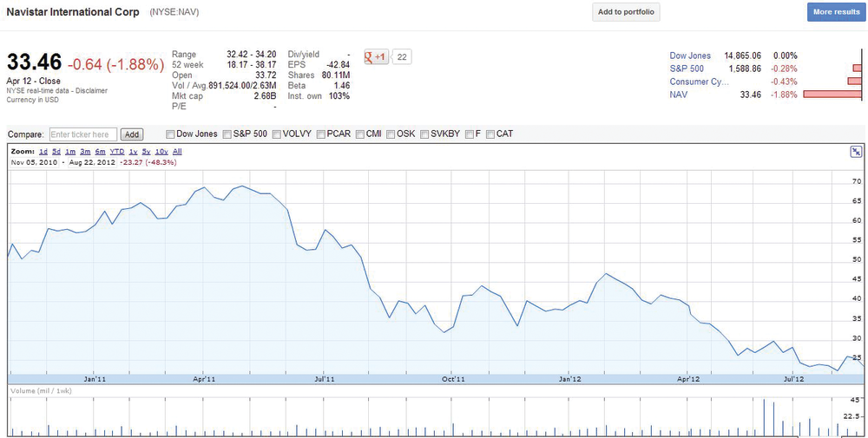Click Add to portfolio button
This screenshot has height=438, width=868.
626,12
